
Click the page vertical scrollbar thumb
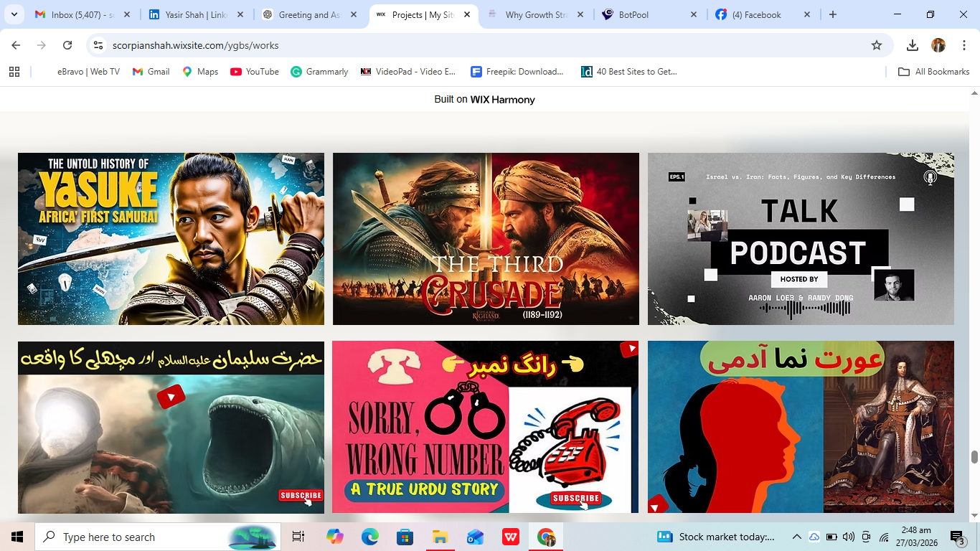[x=974, y=457]
